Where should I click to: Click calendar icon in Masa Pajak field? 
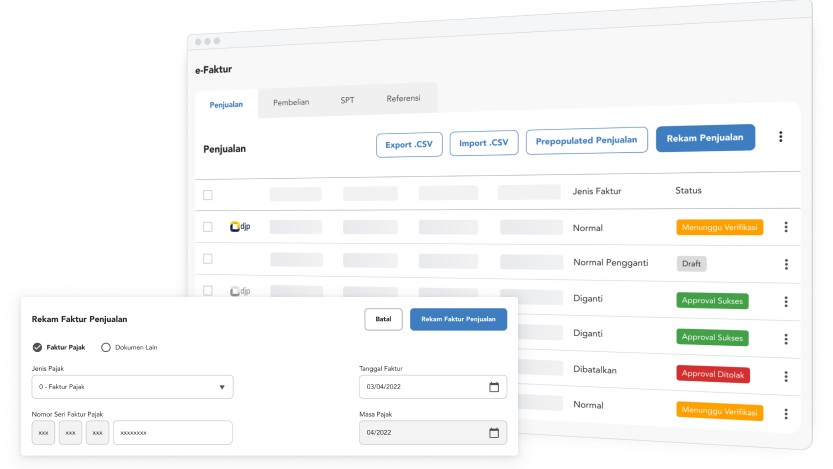pos(493,432)
